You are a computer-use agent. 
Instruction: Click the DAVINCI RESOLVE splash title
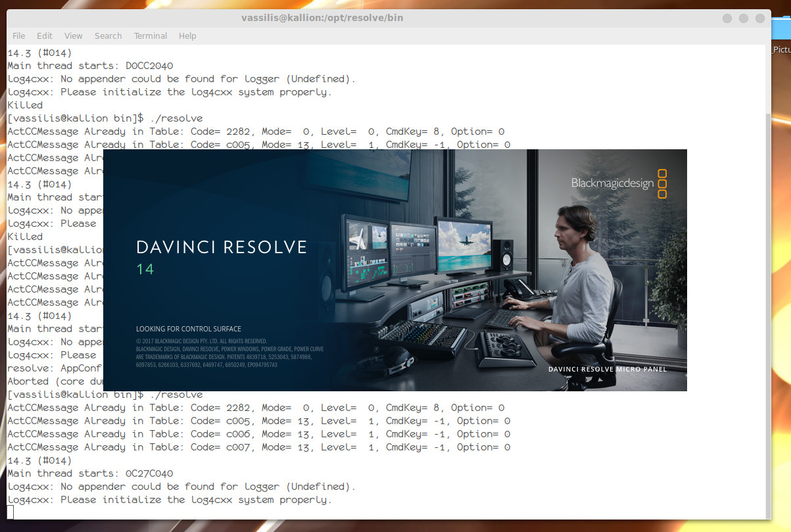click(x=222, y=247)
